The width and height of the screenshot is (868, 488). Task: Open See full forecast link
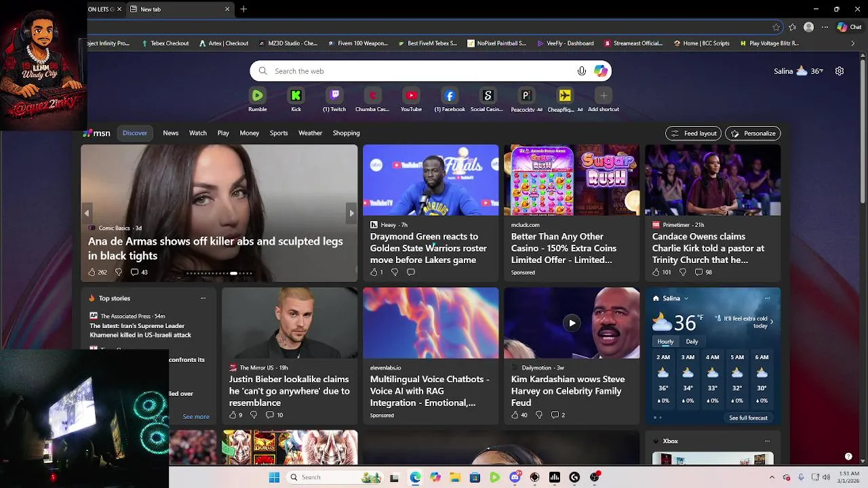[x=748, y=418]
